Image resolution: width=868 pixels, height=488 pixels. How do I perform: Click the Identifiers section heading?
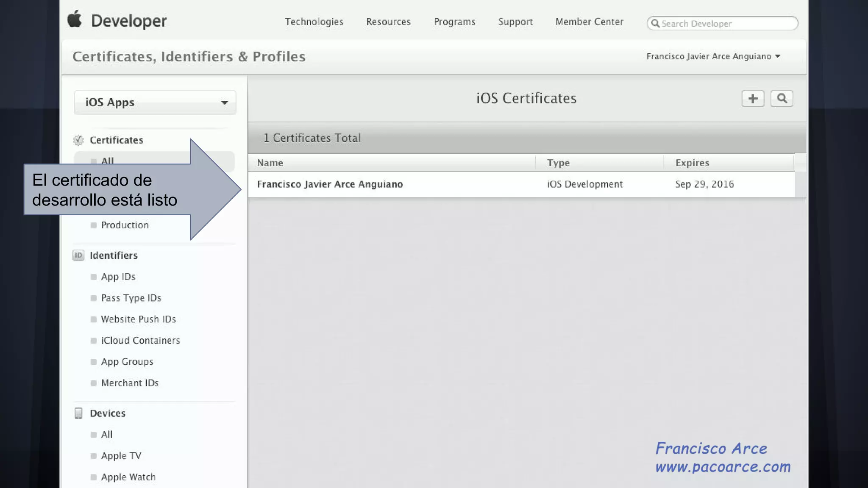[x=114, y=255]
